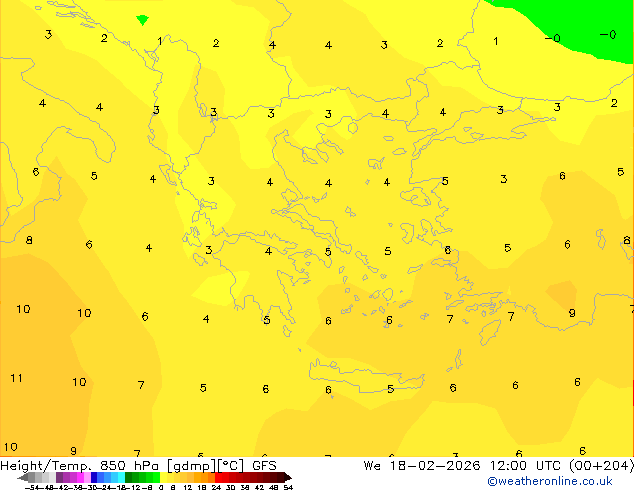Click the deep orange swatch before red
This screenshot has width=634, height=490.
(x=211, y=477)
